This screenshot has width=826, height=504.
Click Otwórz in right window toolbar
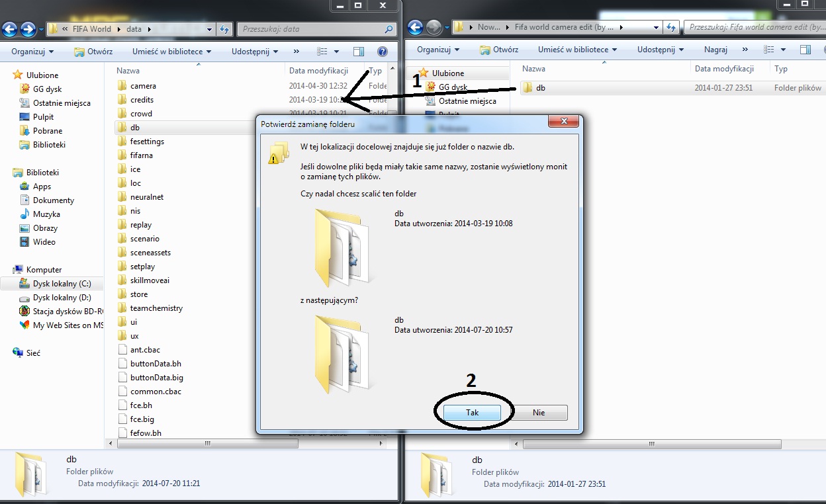pos(499,49)
